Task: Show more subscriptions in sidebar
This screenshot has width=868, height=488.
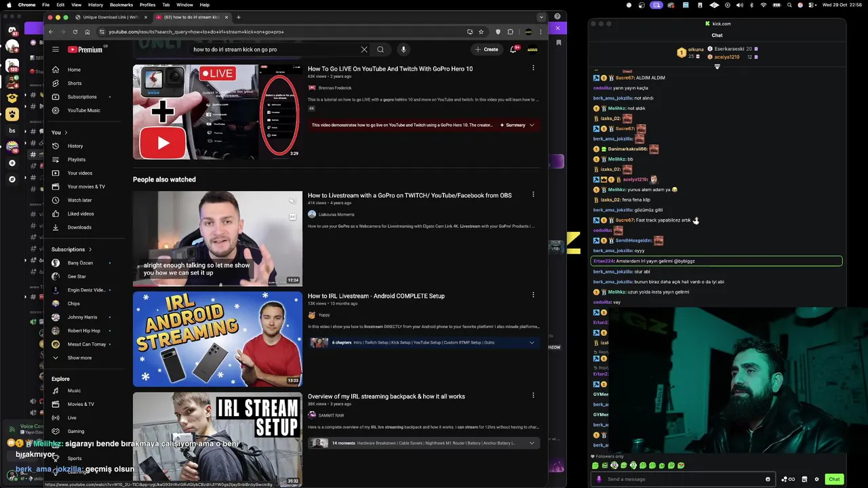Action: [79, 358]
